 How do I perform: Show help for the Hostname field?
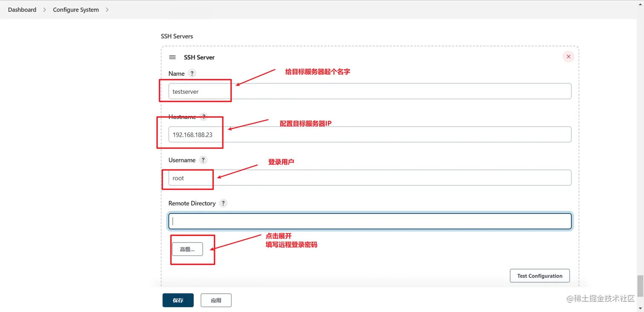[x=204, y=117]
